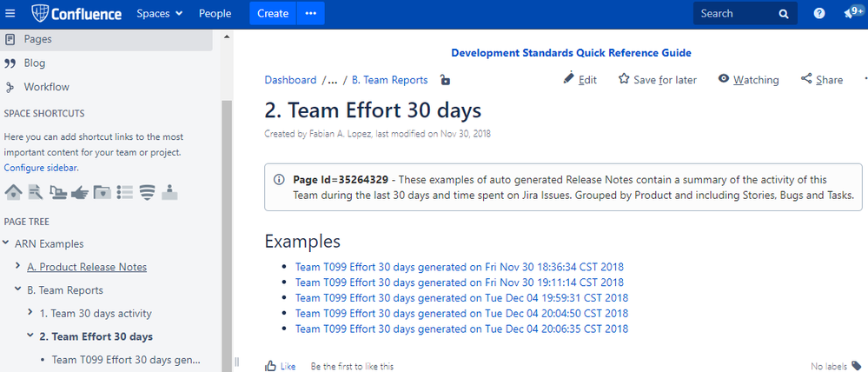The image size is (868, 372).
Task: Click the info icon in Page Id panel
Action: point(279,180)
